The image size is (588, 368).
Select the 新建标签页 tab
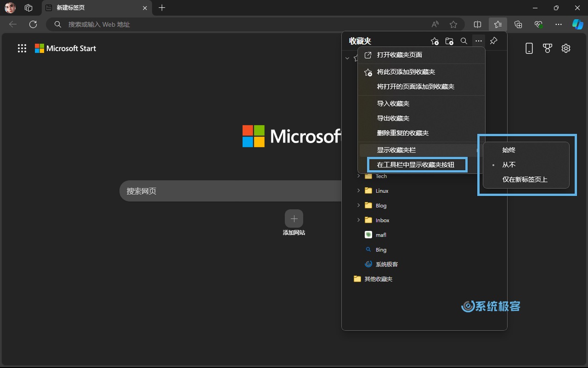tap(96, 8)
